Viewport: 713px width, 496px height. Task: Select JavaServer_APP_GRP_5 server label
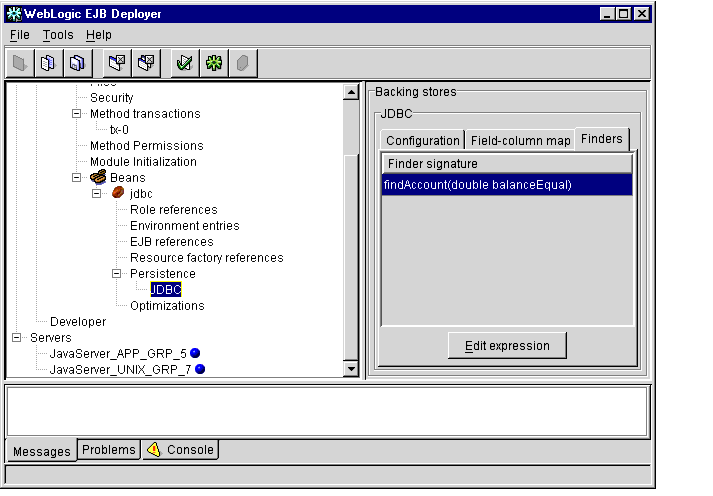(x=118, y=353)
